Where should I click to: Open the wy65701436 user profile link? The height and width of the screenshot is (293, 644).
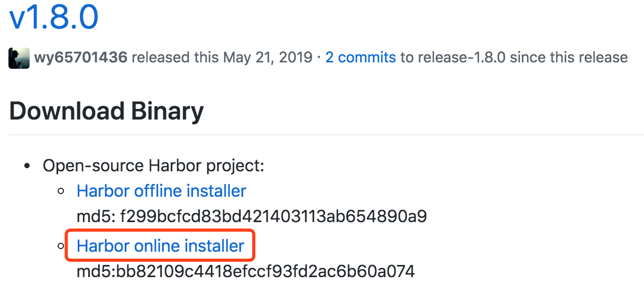point(80,57)
